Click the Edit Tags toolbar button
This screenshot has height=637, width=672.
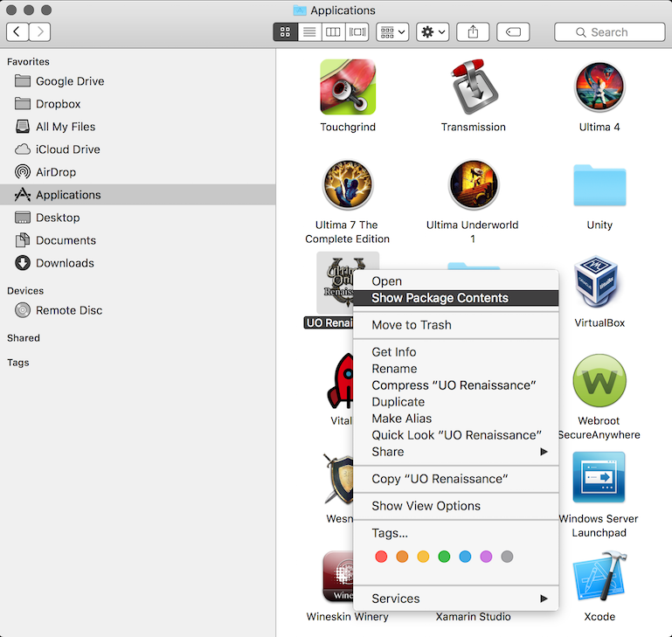pos(513,32)
